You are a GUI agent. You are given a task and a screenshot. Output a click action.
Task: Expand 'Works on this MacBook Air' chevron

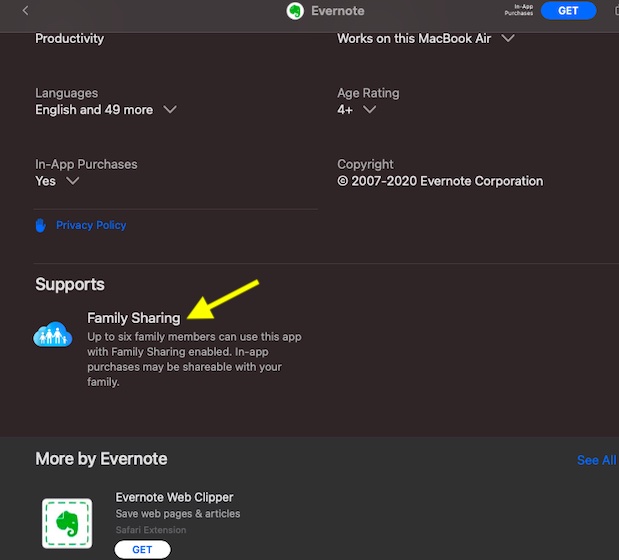(508, 38)
